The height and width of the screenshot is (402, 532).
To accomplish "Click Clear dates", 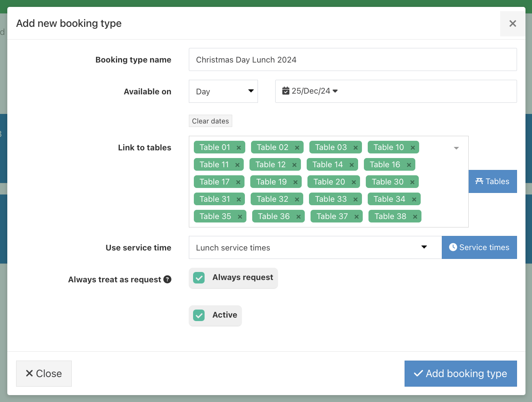I will click(210, 121).
